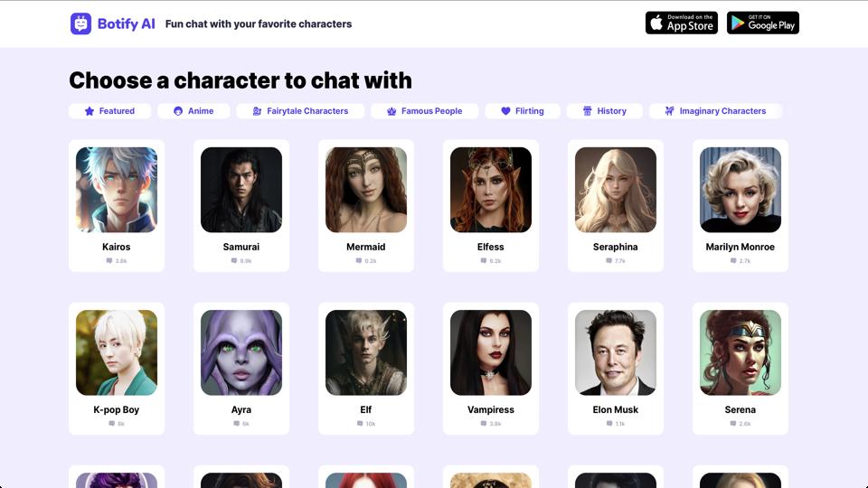Viewport: 868px width, 488px height.
Task: Click the heart icon on Flirting
Action: (505, 111)
